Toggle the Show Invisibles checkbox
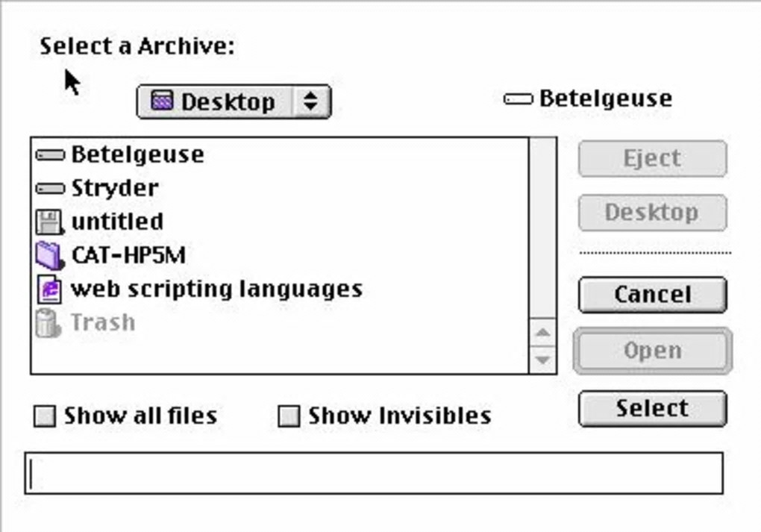 tap(289, 416)
